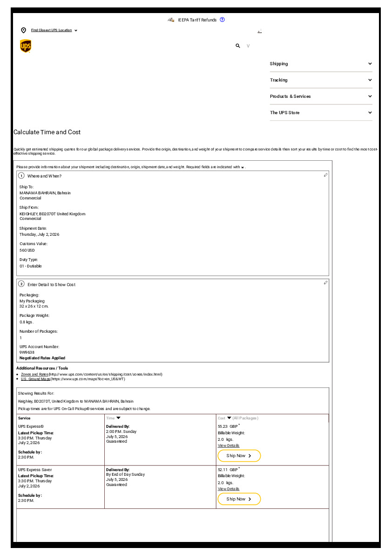Expand the Tracking menu

coord(321,80)
